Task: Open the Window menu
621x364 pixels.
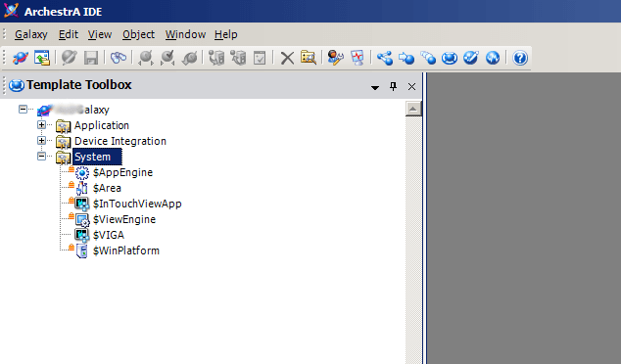Action: 185,35
